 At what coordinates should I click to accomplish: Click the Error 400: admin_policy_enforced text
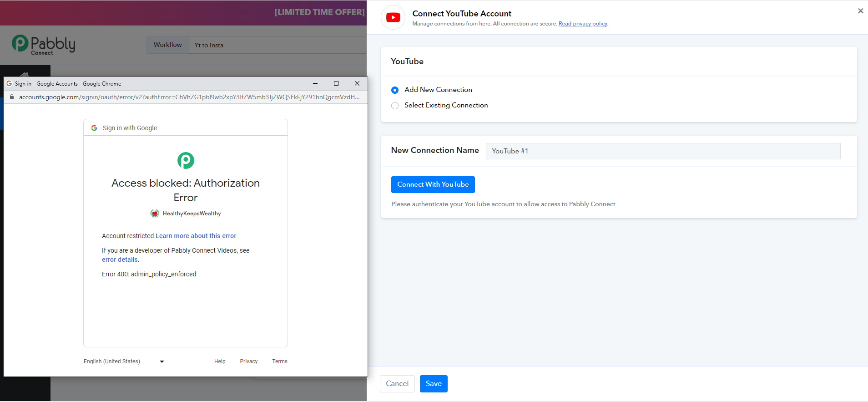pyautogui.click(x=149, y=274)
